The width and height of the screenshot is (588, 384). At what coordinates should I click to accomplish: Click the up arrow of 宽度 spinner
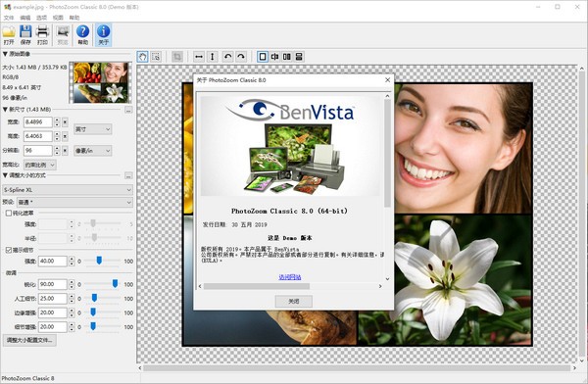(57, 120)
